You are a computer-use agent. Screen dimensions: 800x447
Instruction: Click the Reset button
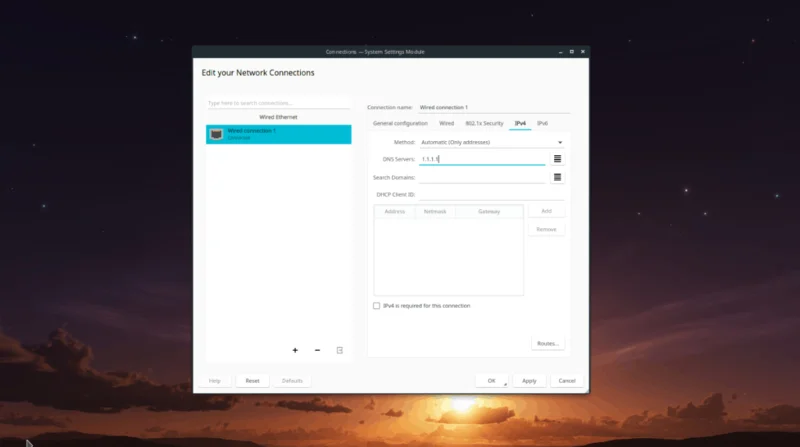click(x=252, y=381)
